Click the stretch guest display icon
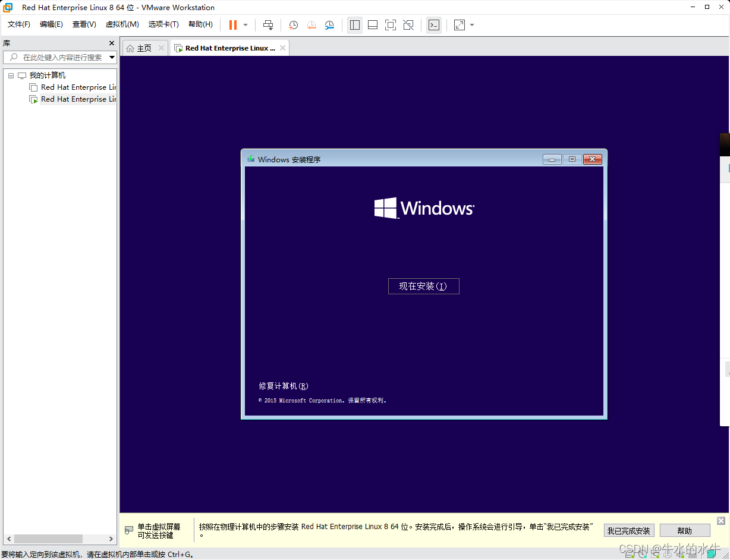 pos(460,25)
